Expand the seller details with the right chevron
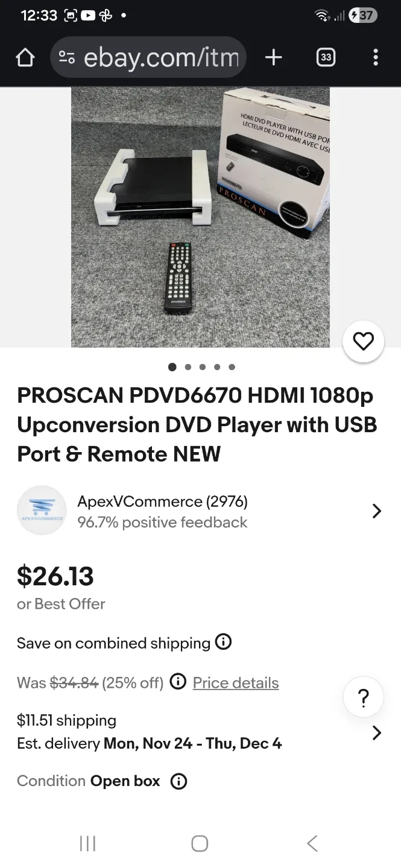The height and width of the screenshot is (868, 401). [x=376, y=510]
